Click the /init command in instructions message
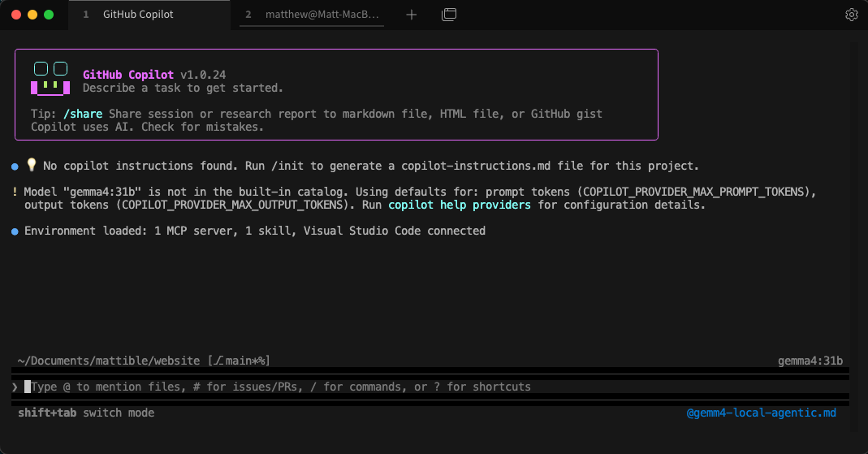Viewport: 868px width, 454px height. pos(287,166)
